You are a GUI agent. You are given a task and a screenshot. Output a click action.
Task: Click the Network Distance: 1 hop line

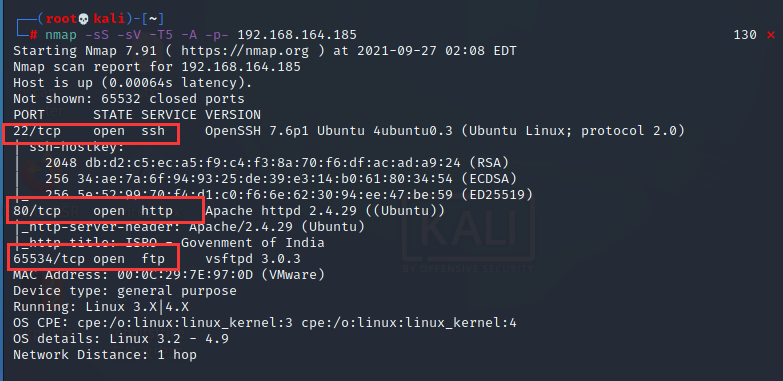tap(105, 355)
